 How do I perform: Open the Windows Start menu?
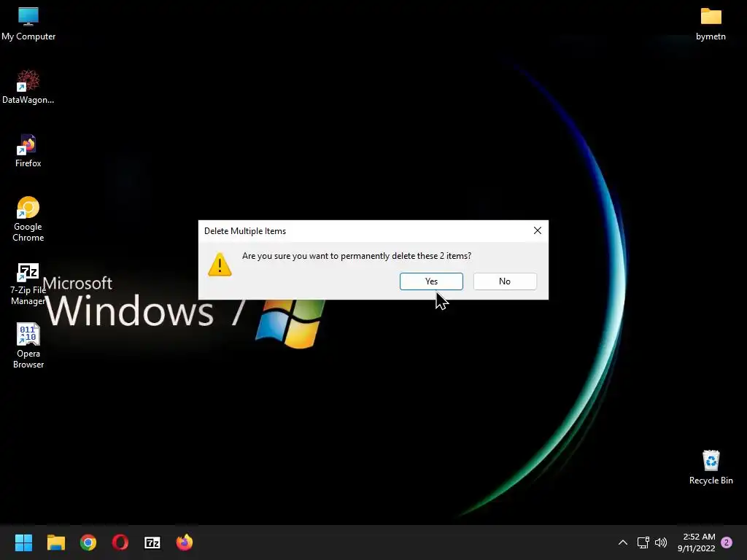[23, 542]
